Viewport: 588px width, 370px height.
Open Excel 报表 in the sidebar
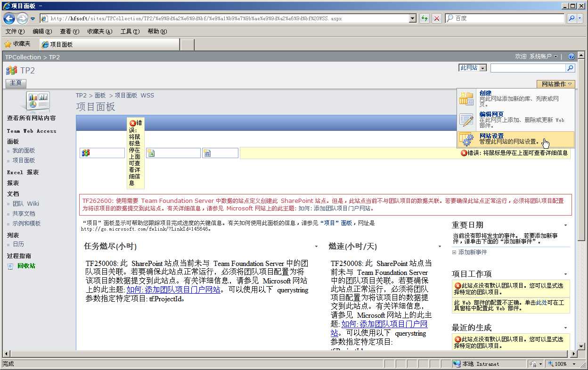(23, 172)
